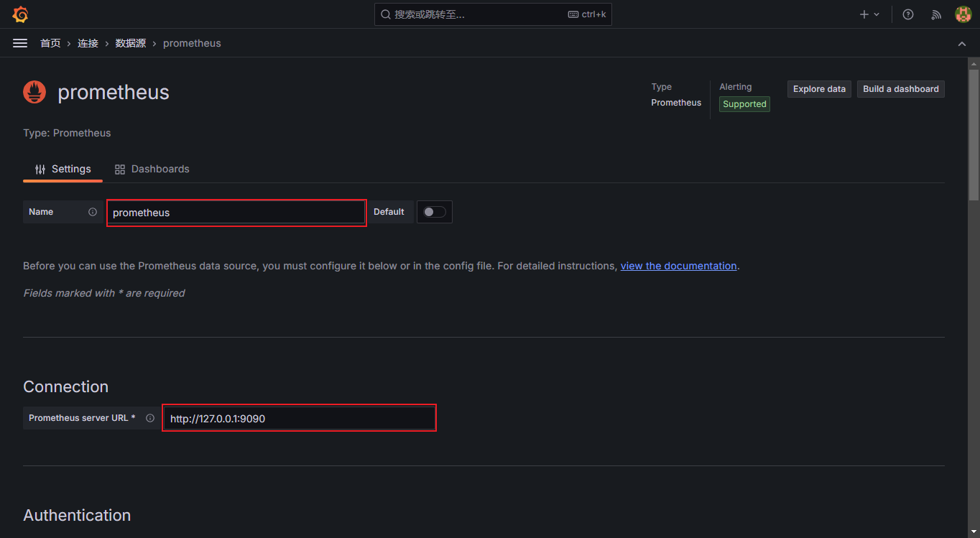Open the news RSS feed icon

tap(936, 14)
